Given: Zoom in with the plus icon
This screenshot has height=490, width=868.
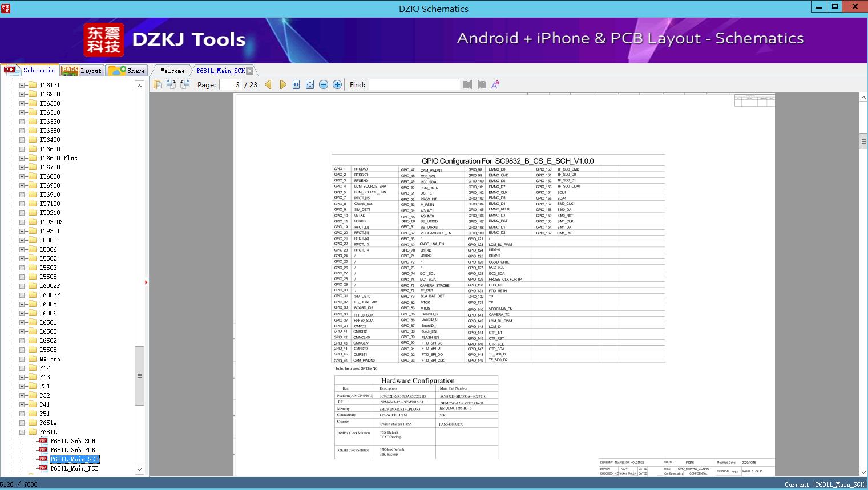Looking at the screenshot, I should (x=337, y=84).
